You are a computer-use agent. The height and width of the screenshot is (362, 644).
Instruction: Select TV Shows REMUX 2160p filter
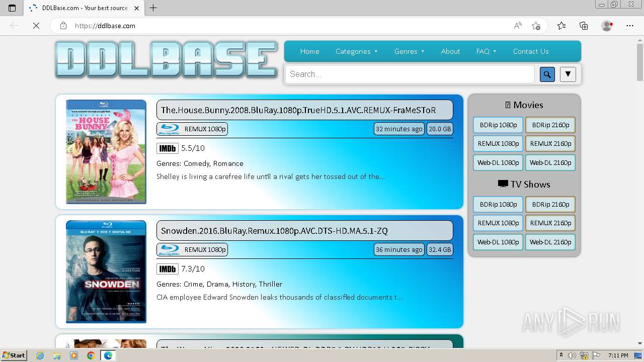[550, 223]
